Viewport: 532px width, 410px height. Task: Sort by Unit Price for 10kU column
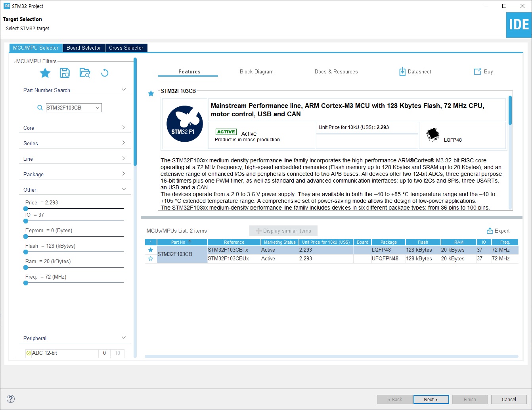(326, 242)
